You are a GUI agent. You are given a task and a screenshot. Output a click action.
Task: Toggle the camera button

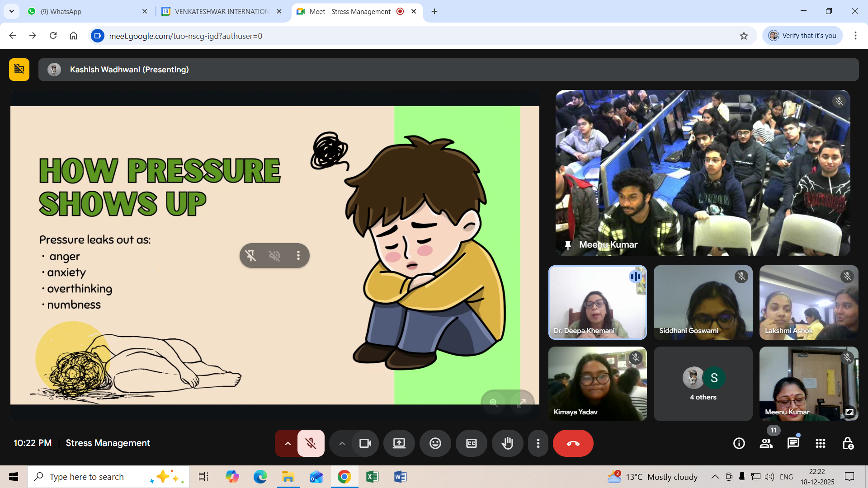tap(365, 443)
